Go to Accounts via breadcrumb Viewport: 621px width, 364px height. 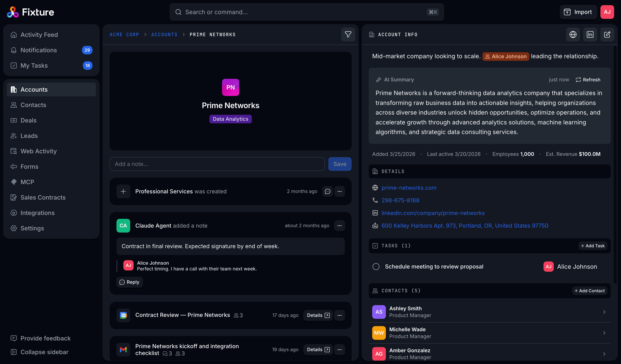tap(164, 34)
